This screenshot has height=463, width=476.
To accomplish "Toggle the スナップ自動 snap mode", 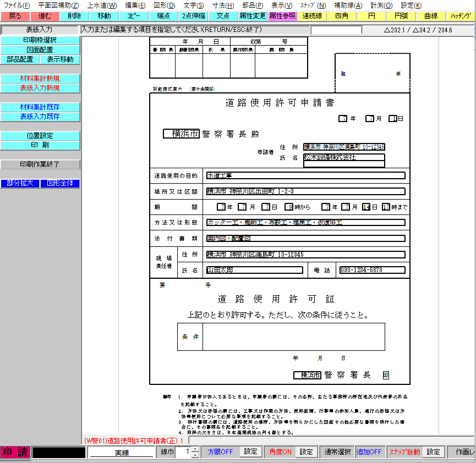I will point(404,452).
